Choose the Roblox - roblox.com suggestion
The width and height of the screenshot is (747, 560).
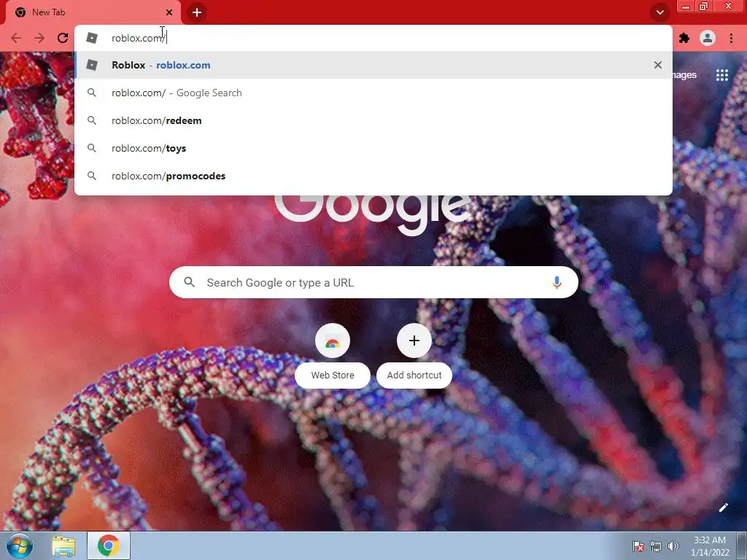pyautogui.click(x=373, y=65)
